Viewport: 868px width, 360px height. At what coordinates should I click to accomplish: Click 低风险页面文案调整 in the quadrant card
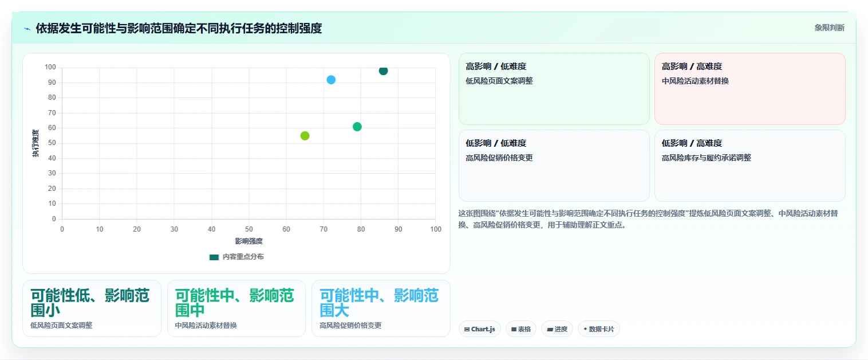tap(499, 81)
